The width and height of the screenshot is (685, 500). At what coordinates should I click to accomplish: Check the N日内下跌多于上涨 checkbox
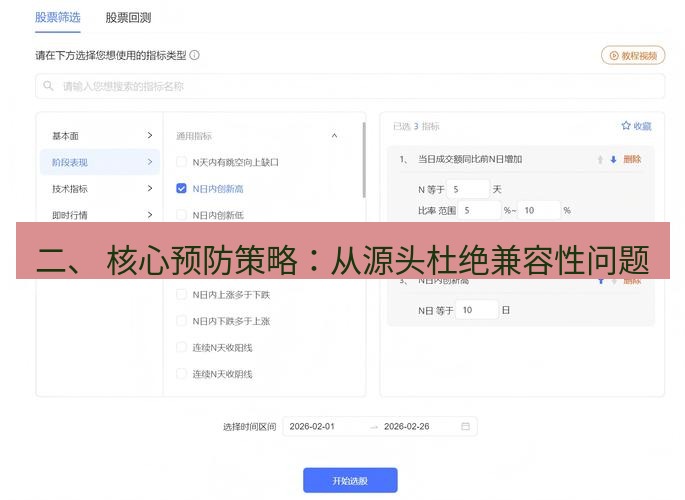coord(181,321)
